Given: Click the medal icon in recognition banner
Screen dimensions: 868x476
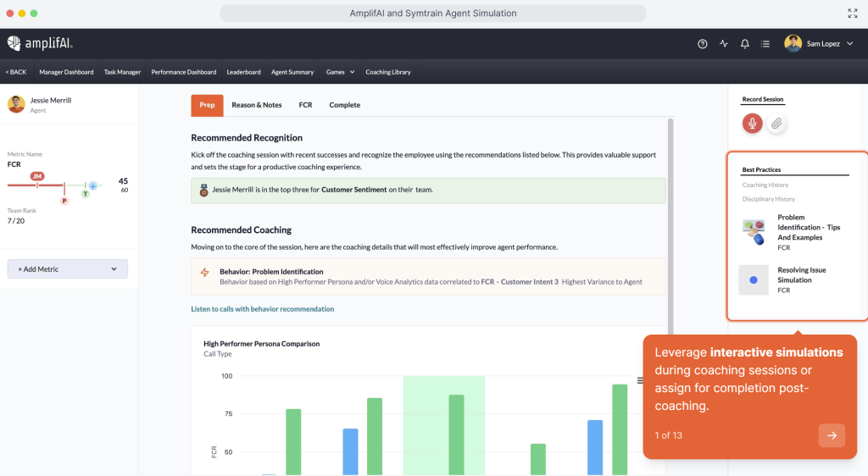Looking at the screenshot, I should [x=203, y=191].
